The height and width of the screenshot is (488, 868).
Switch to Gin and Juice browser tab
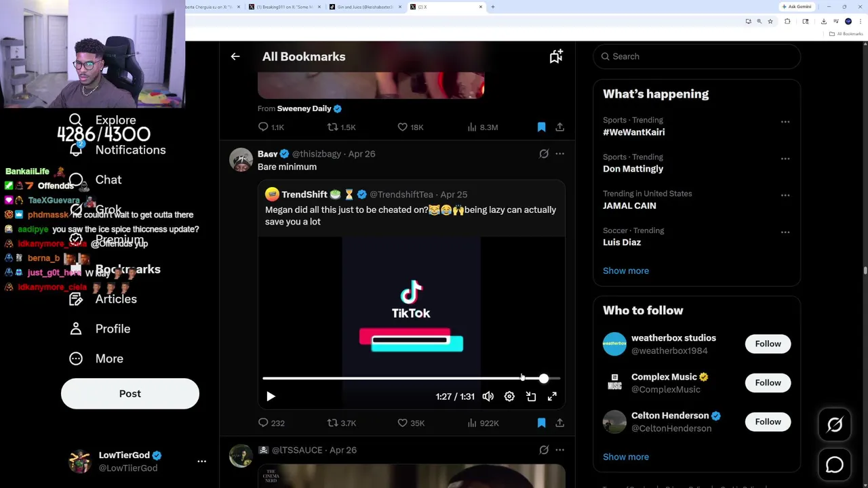(365, 7)
